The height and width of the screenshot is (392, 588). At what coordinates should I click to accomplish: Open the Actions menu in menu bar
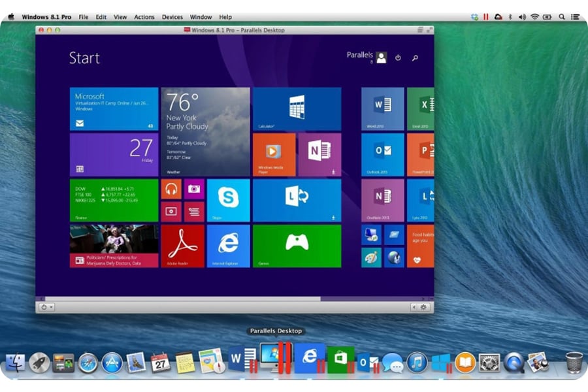tap(144, 17)
